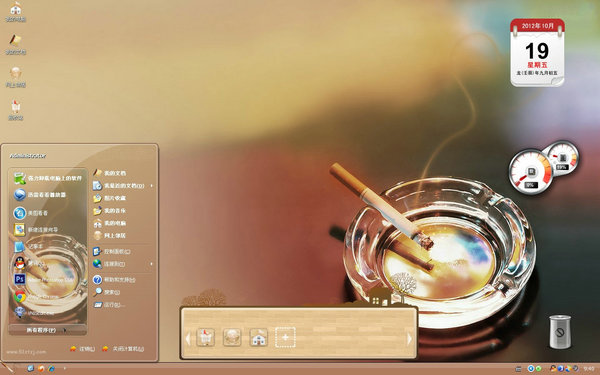Open New Connection Wizard entry
This screenshot has height=375, width=600.
(x=36, y=230)
